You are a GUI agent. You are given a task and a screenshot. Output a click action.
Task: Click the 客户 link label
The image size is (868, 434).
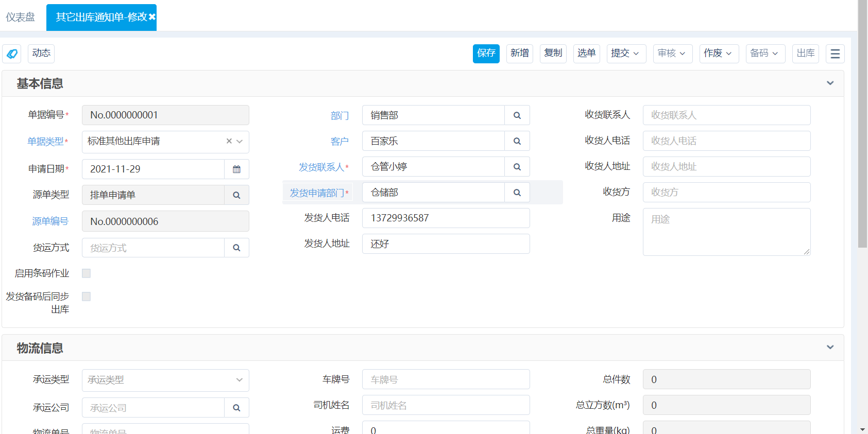pyautogui.click(x=340, y=142)
